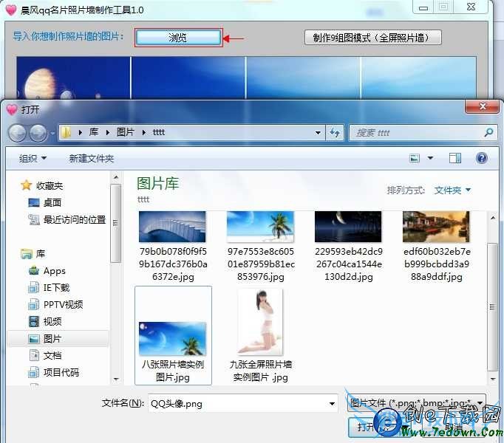The image size is (504, 443).
Task: Click the Back navigation arrow in the 打开 dialog
Action: click(17, 133)
